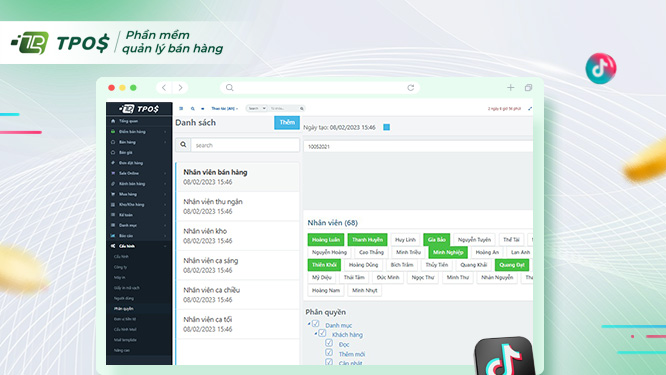
Task: Toggle the Danh mục permission checkbox
Action: (x=316, y=324)
